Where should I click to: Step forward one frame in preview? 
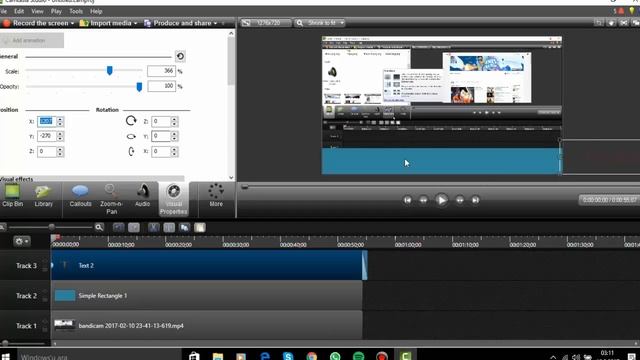click(x=460, y=200)
